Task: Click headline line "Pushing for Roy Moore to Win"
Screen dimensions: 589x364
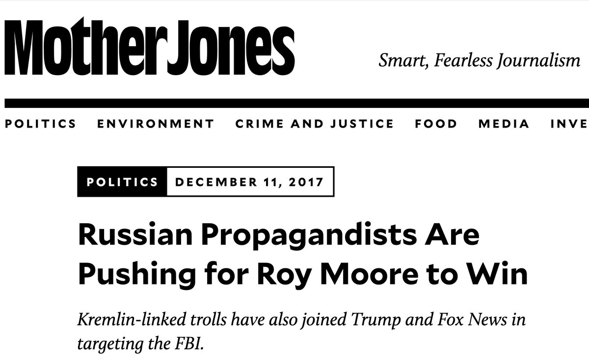Action: pos(303,276)
